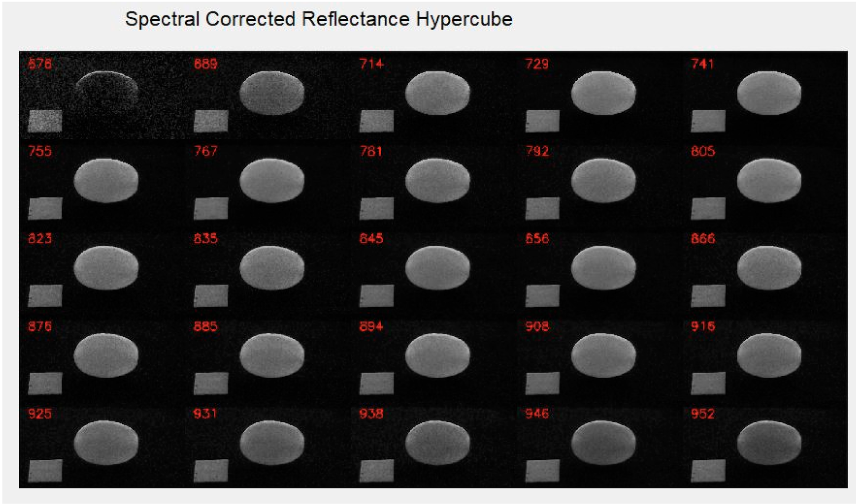Select the square reference patch in band 689
The image size is (856, 504).
(x=211, y=122)
